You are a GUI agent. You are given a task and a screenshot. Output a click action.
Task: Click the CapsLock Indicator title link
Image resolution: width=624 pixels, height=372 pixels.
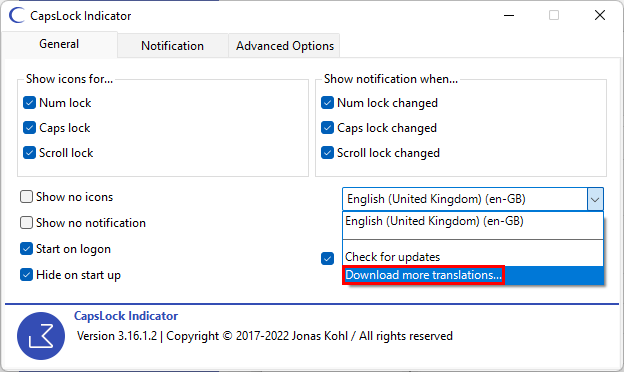[x=126, y=316]
